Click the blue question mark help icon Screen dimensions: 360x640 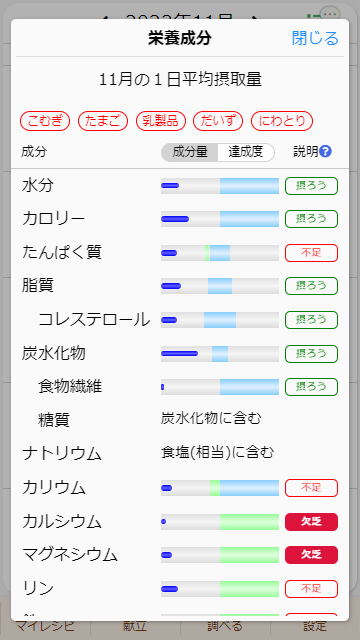326,152
